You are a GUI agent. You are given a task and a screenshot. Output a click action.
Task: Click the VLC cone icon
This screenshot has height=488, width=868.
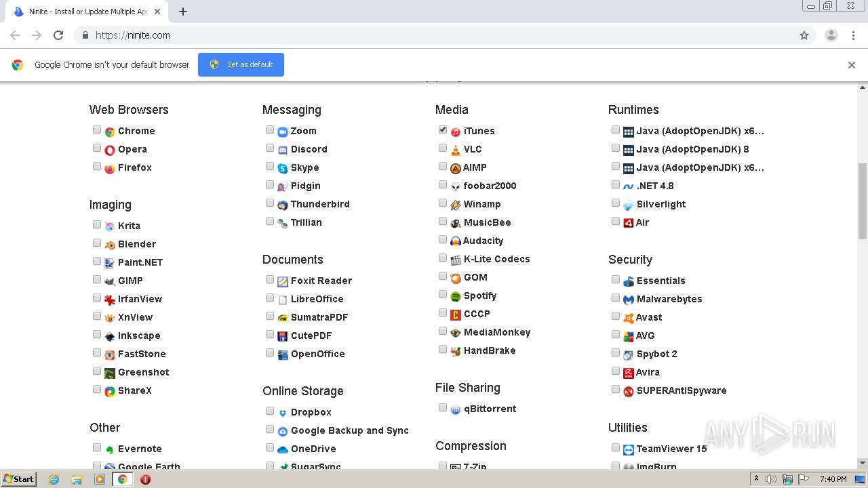pos(456,150)
